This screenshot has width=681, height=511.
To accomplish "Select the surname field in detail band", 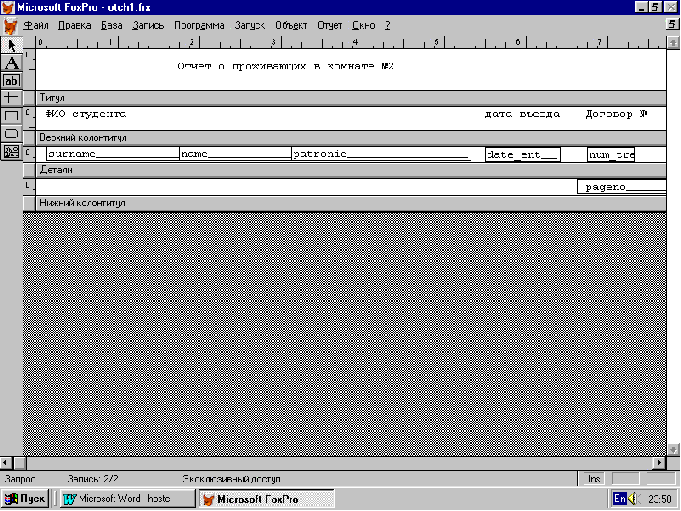I will point(113,154).
